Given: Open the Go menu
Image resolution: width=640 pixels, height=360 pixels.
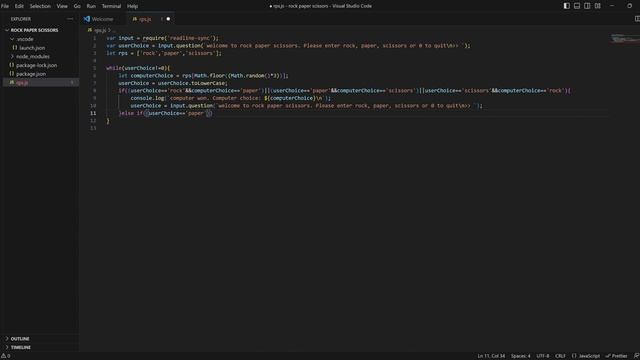Looking at the screenshot, I should pyautogui.click(x=77, y=6).
